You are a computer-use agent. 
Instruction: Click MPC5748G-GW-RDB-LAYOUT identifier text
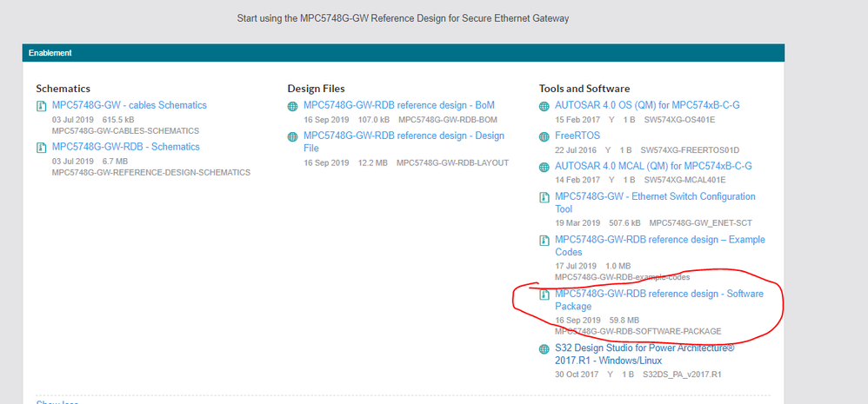click(x=452, y=162)
